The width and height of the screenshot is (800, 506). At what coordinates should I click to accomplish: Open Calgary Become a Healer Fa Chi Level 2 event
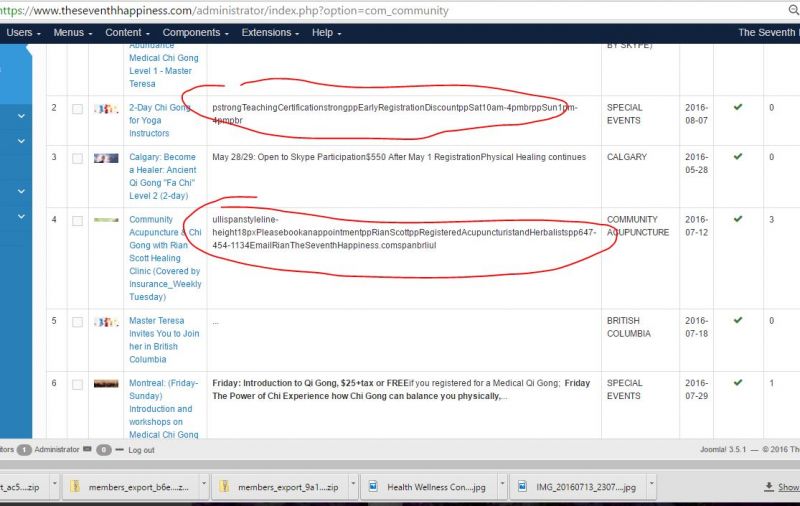click(163, 176)
